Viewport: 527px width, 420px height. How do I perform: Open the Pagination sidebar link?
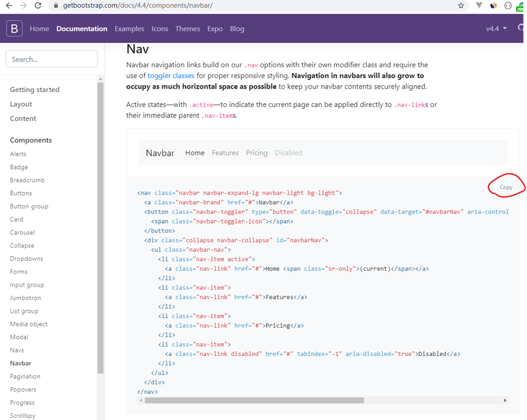point(25,376)
